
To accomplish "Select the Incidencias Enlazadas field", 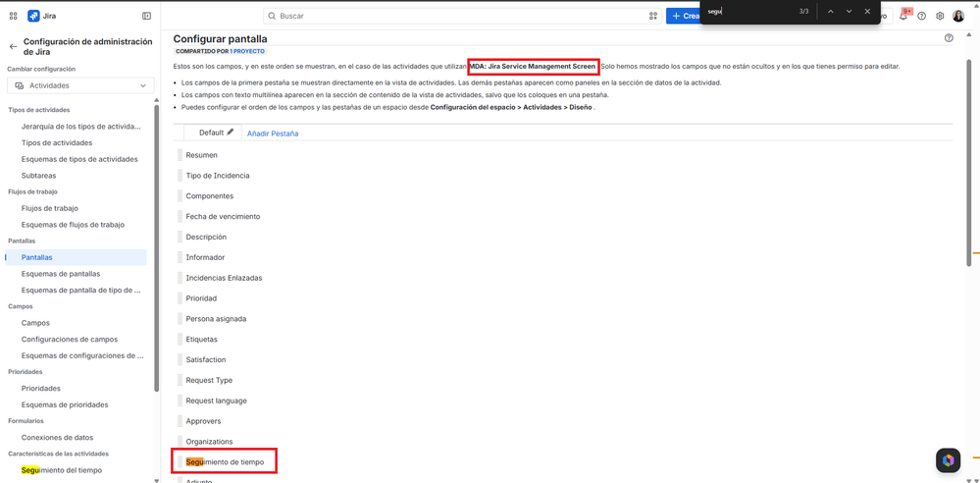I will tap(224, 278).
